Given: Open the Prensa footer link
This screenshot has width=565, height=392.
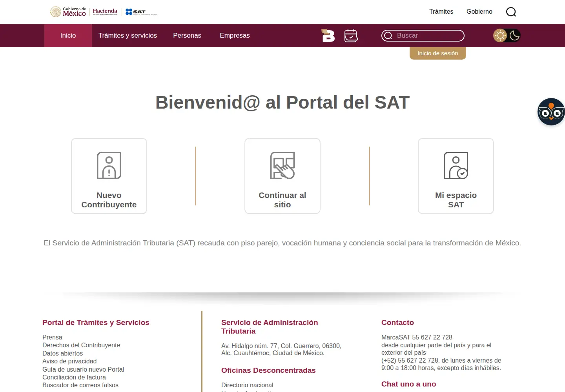Looking at the screenshot, I should pyautogui.click(x=52, y=337).
